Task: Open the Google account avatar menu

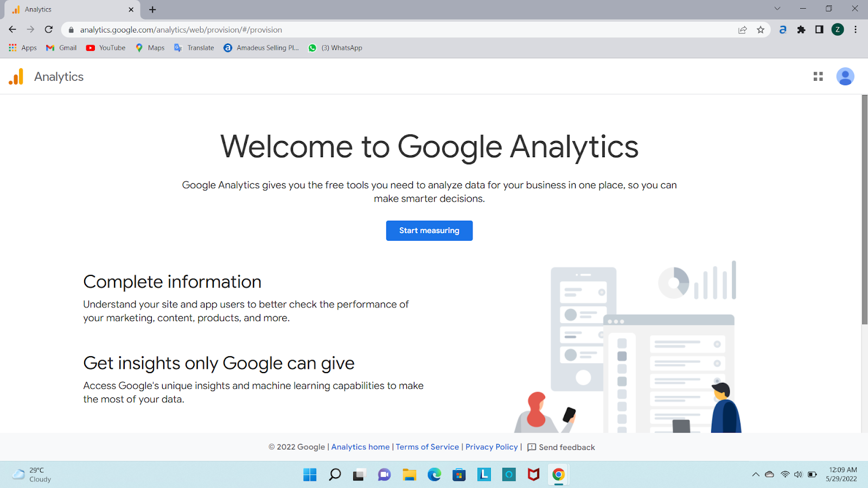Action: click(x=845, y=76)
